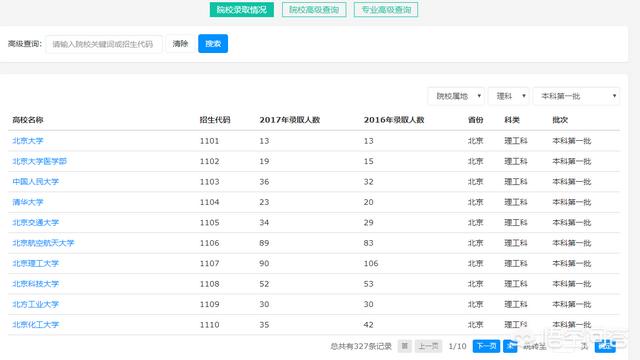Click the 总共有327条记录 record count text
This screenshot has height=360, width=640.
click(x=361, y=346)
